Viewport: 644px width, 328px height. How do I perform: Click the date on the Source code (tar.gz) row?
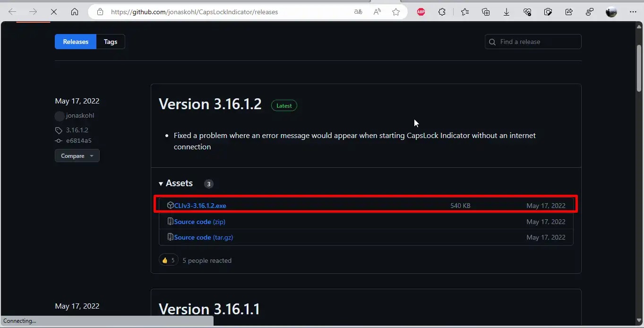point(546,237)
